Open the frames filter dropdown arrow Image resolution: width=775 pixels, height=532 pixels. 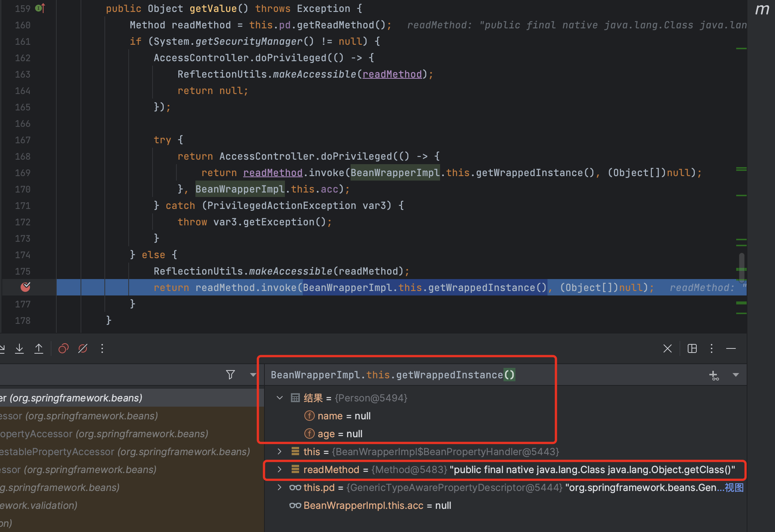coord(253,375)
